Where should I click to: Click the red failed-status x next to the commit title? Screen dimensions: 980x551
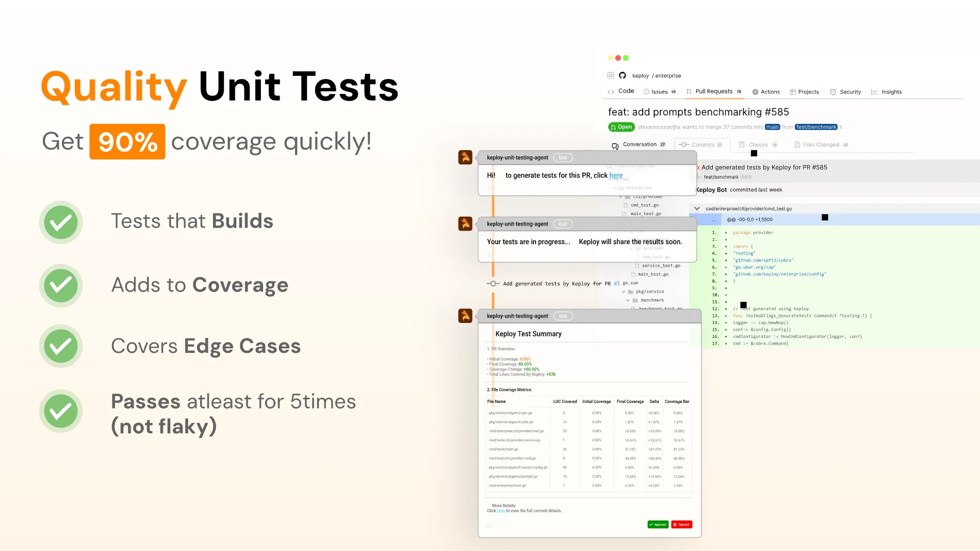(x=698, y=168)
